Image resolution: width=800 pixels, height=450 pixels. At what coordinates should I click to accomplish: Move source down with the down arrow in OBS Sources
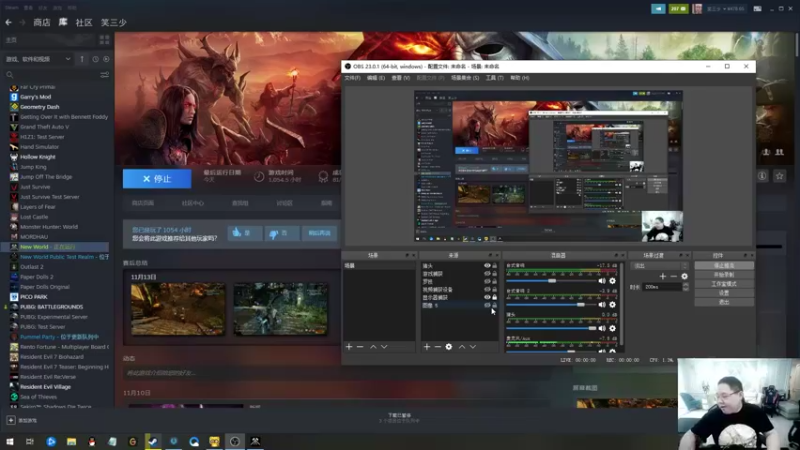coord(473,347)
